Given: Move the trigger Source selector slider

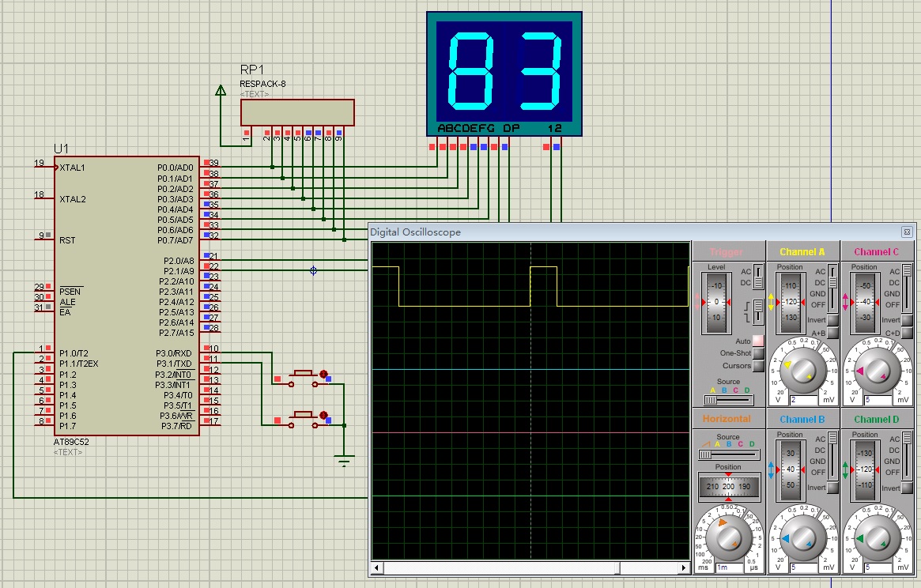Looking at the screenshot, I should [728, 400].
